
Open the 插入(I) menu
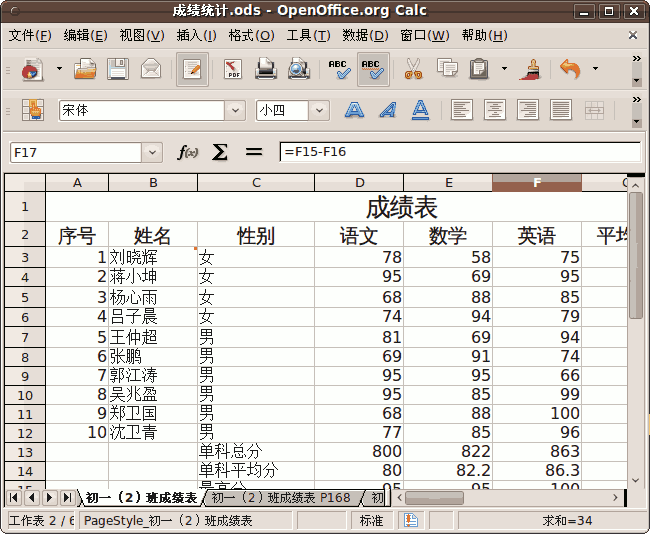pos(196,35)
